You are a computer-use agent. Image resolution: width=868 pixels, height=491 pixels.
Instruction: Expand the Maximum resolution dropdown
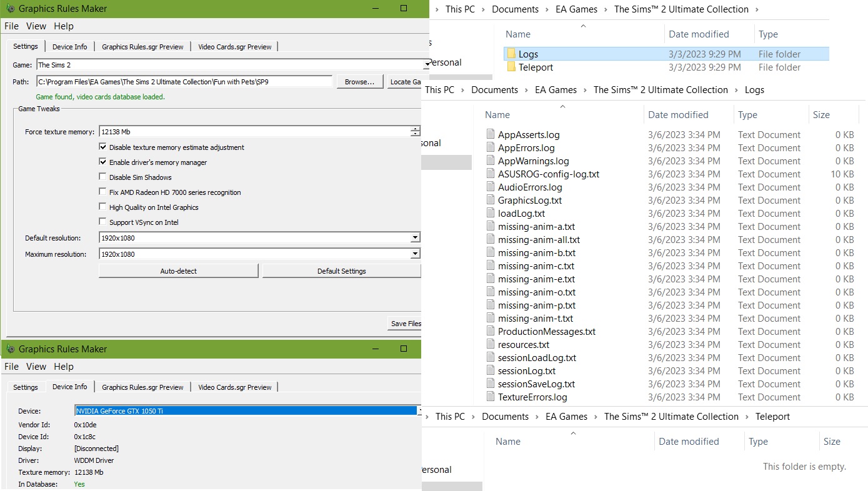pos(414,254)
